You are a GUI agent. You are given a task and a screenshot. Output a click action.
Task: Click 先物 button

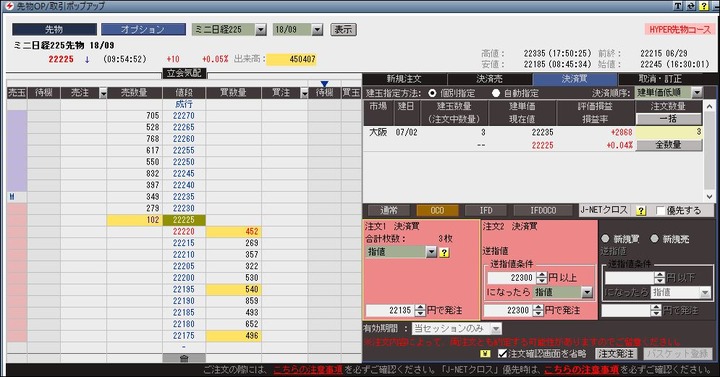[x=54, y=29]
